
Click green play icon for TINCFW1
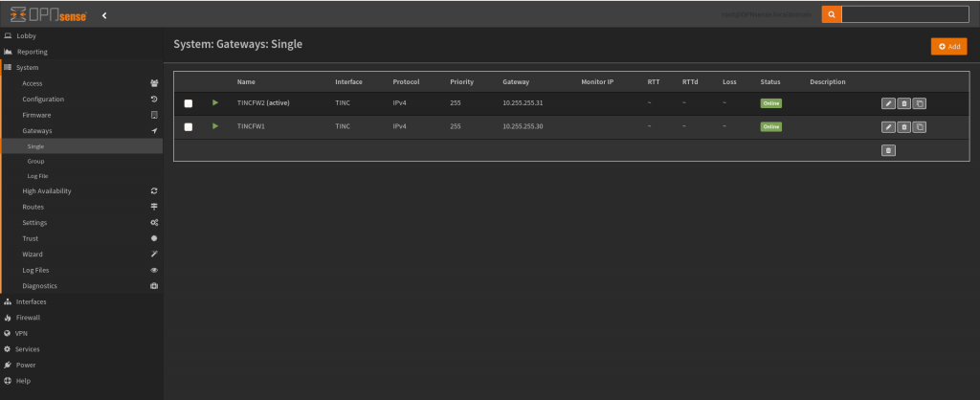tap(215, 126)
